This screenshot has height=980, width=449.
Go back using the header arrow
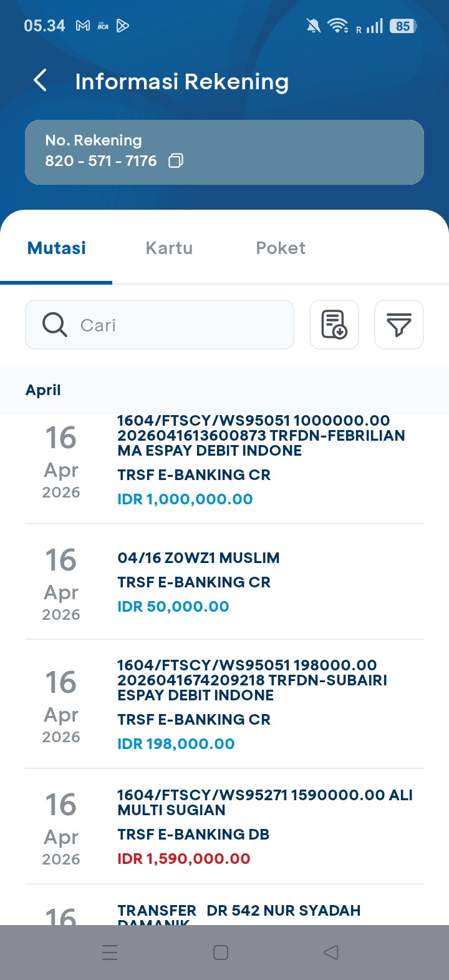pos(41,81)
